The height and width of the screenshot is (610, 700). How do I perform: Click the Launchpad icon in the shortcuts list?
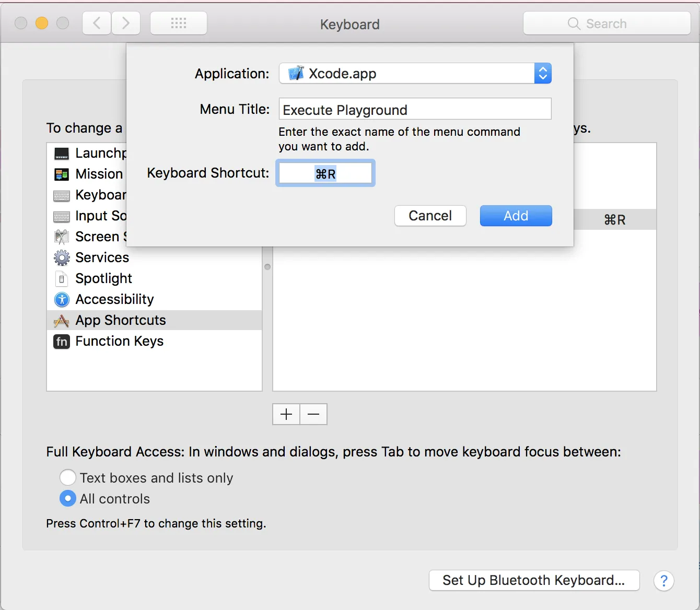[x=62, y=154]
